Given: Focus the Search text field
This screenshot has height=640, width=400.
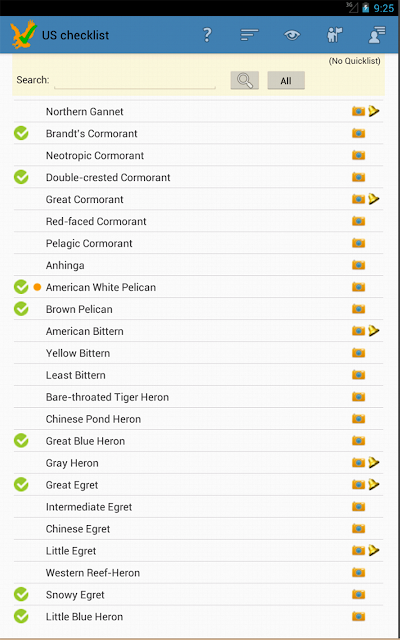Looking at the screenshot, I should pyautogui.click(x=135, y=80).
